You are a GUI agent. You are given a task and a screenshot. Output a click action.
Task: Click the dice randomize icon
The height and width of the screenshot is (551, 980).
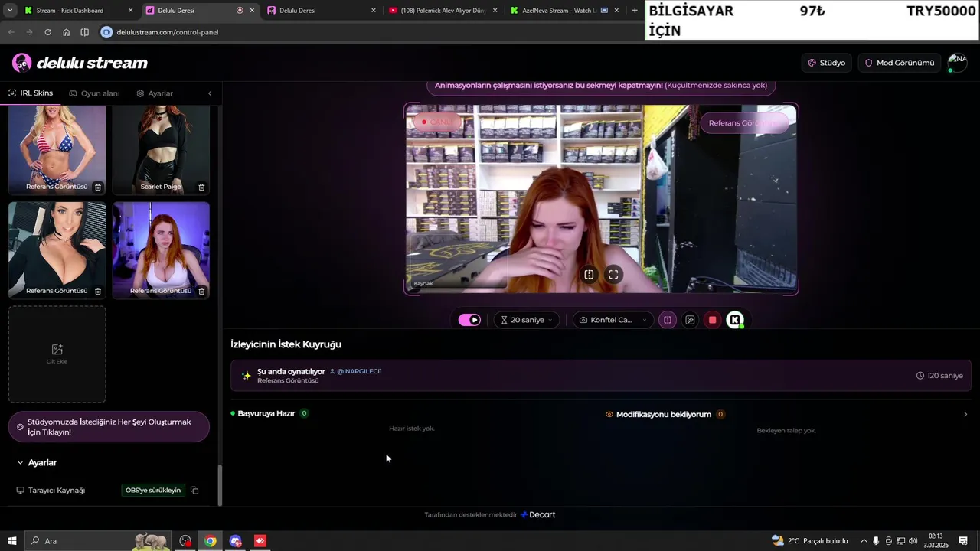pyautogui.click(x=690, y=320)
